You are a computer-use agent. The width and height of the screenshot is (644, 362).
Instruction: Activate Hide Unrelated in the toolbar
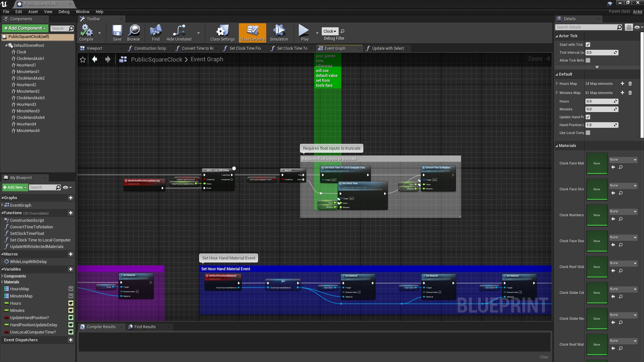(x=179, y=33)
